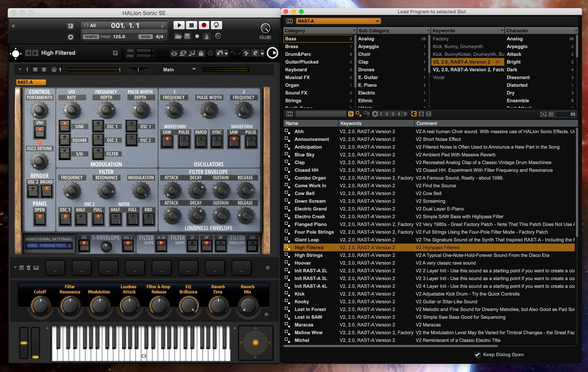Image resolution: width=588 pixels, height=372 pixels.
Task: Open the Sub Category column header dropdown
Action: (x=428, y=30)
